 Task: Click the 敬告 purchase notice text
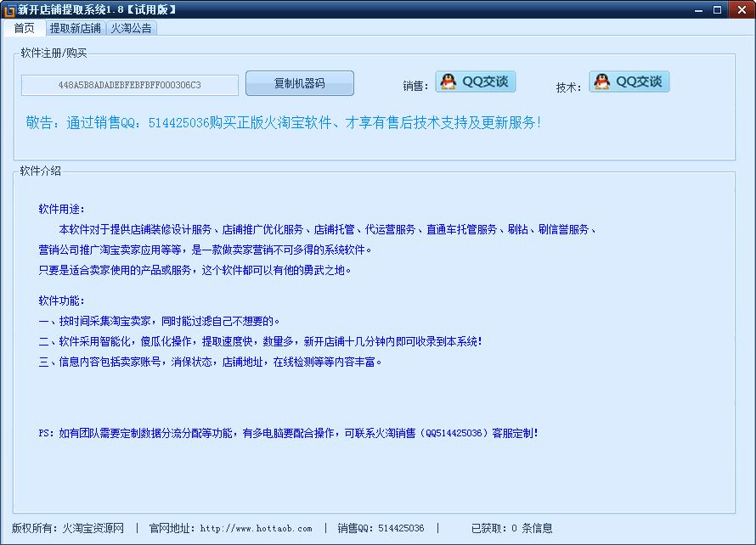(x=283, y=123)
